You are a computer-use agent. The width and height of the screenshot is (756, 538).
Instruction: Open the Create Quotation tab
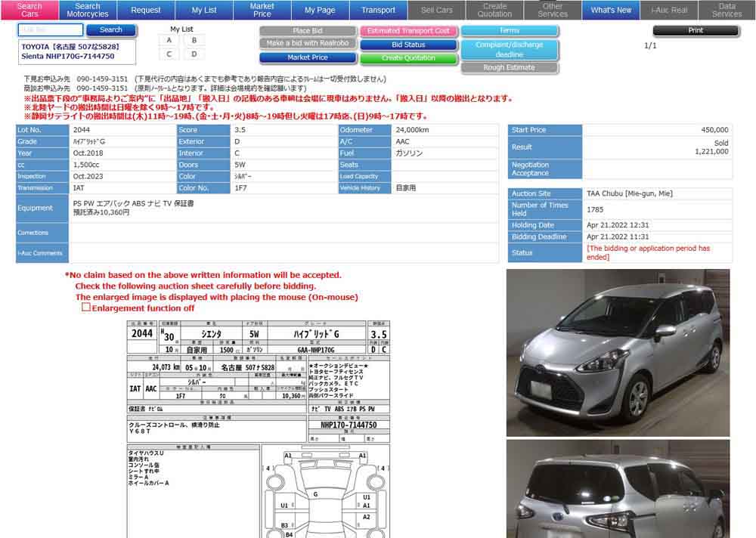click(494, 10)
